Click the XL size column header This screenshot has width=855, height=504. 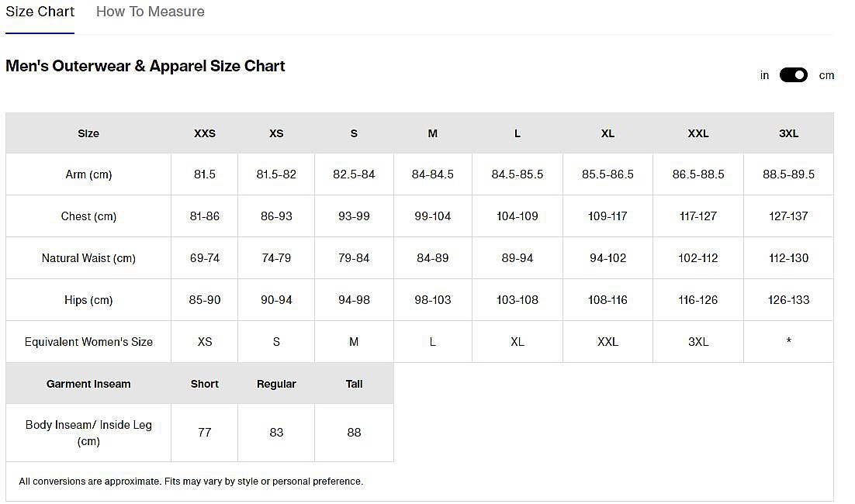pos(607,133)
